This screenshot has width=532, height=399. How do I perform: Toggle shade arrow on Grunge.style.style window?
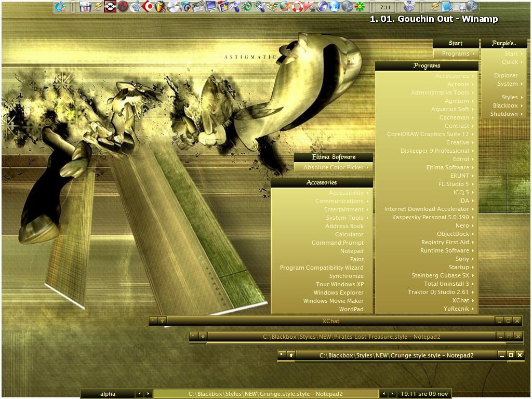point(291,355)
